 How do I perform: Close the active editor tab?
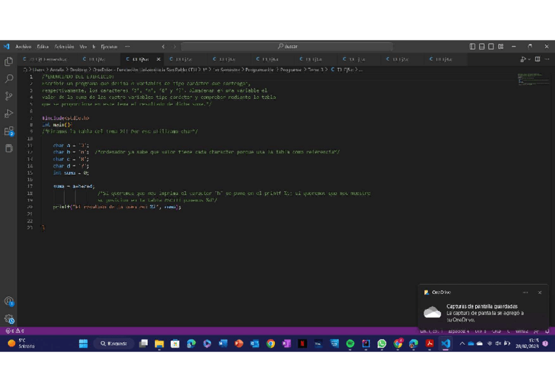click(158, 60)
